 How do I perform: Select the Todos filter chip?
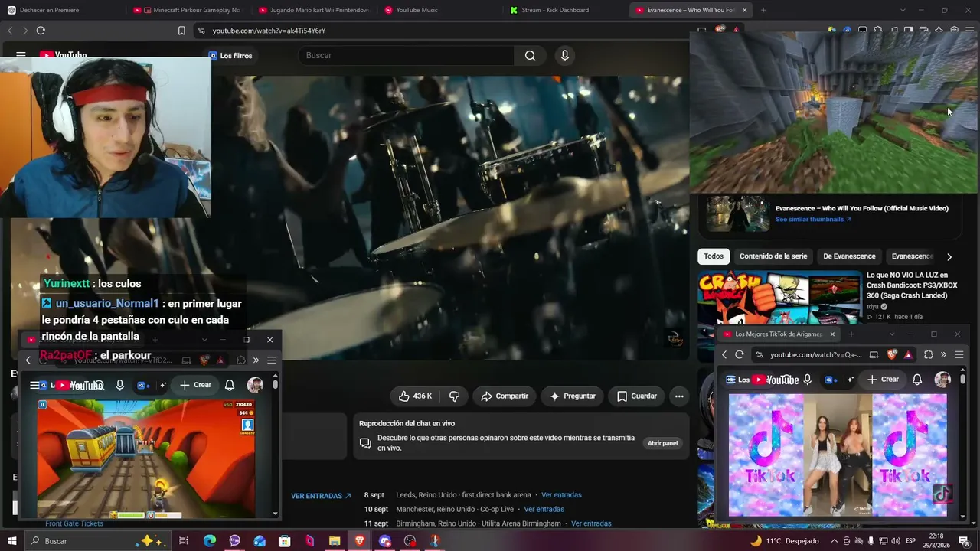click(x=714, y=256)
